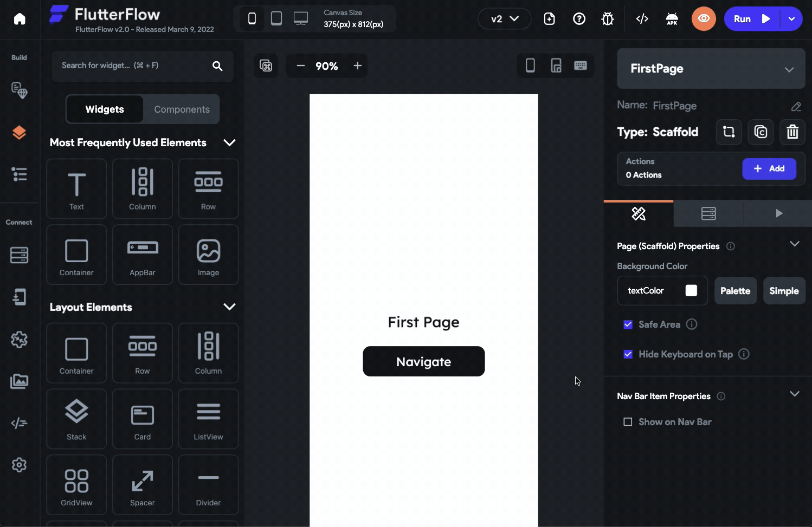This screenshot has width=812, height=527.
Task: Select desktop canvas size icon
Action: 301,19
